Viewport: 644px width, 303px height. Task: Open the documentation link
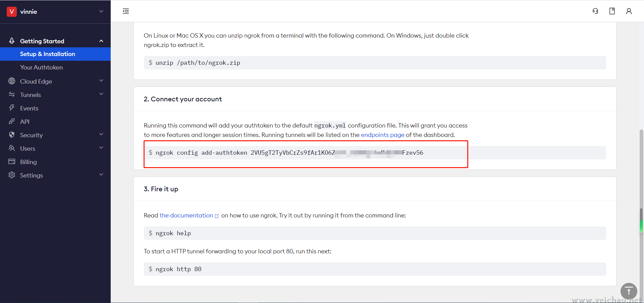186,215
